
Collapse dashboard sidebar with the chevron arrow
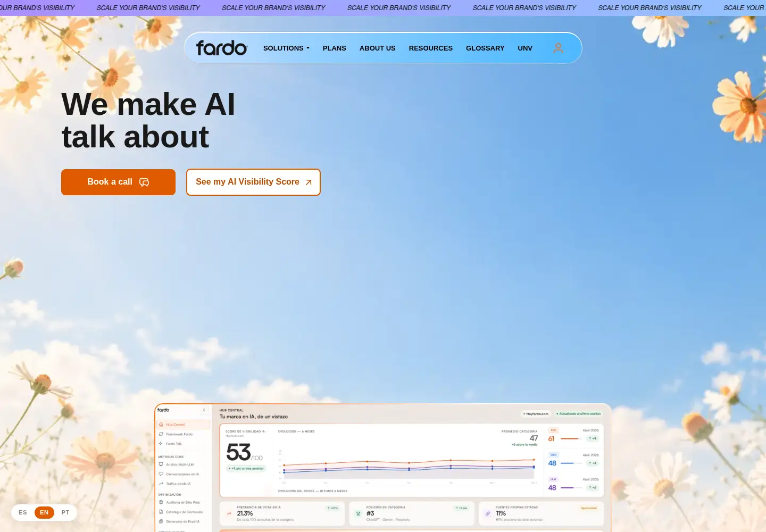point(204,410)
